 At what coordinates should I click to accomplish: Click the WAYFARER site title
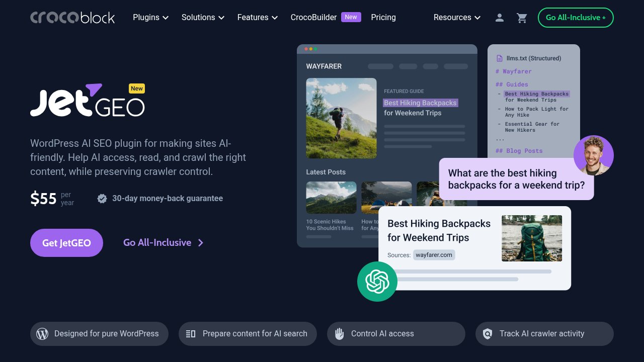point(324,66)
